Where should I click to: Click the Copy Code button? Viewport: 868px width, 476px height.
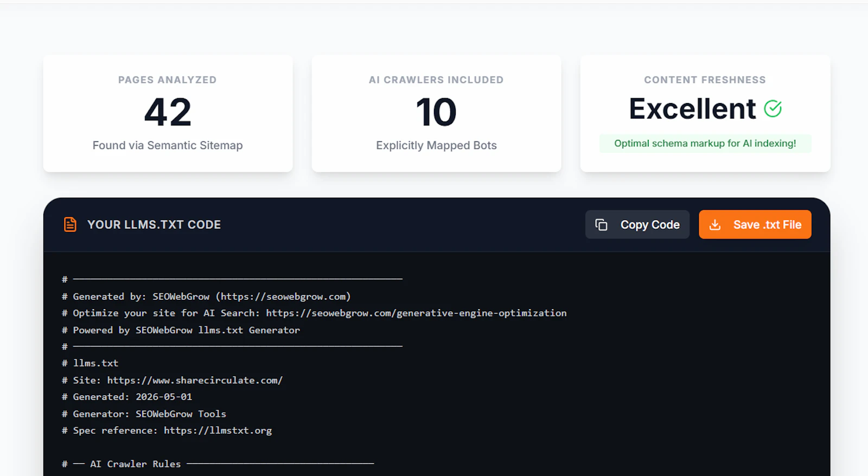(x=637, y=224)
